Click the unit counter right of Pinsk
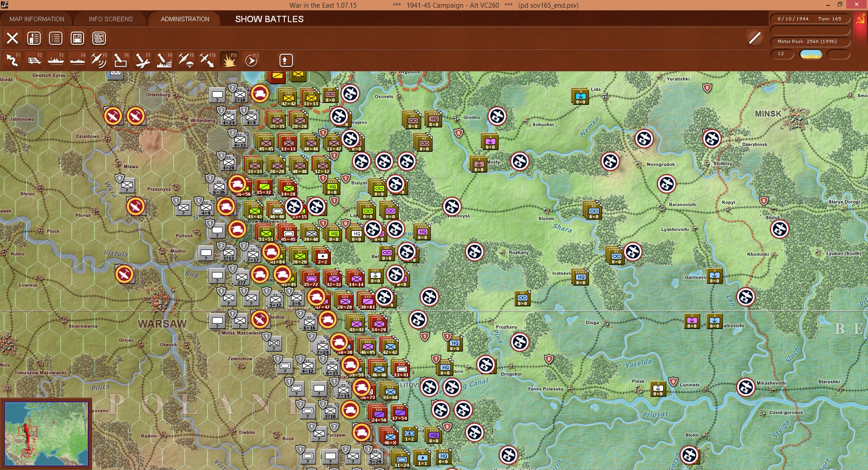 tap(658, 388)
